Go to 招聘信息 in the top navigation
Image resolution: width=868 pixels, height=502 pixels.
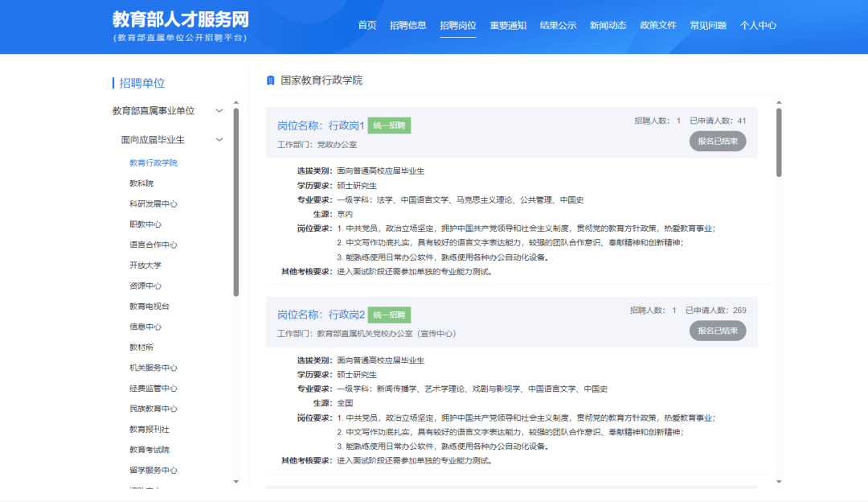pyautogui.click(x=408, y=26)
